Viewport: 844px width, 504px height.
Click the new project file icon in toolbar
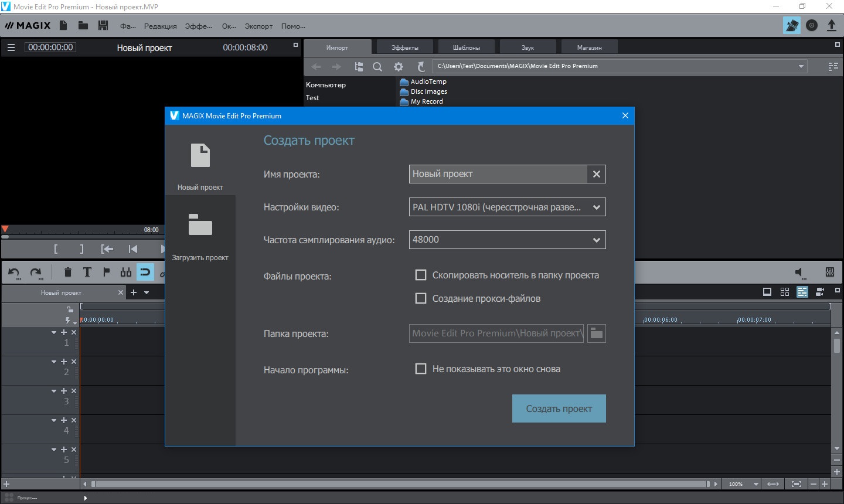click(63, 25)
